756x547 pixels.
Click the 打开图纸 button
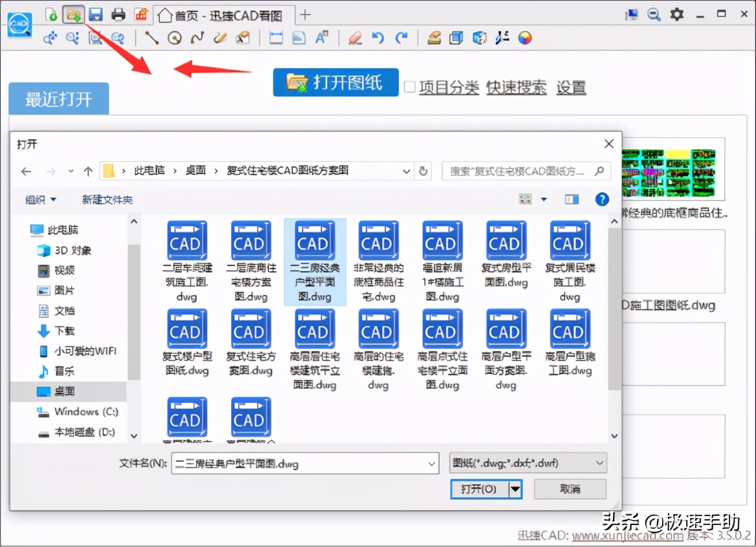click(x=335, y=82)
